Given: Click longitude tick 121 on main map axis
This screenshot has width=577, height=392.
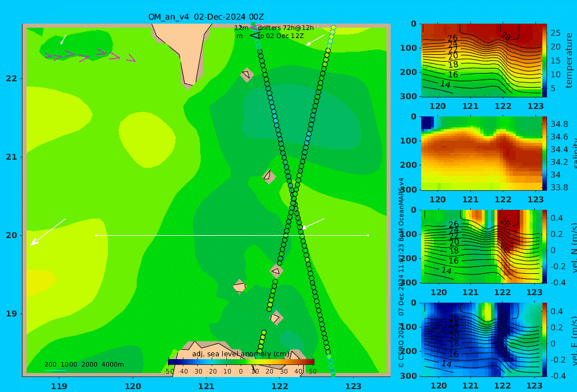Looking at the screenshot, I should tap(207, 386).
